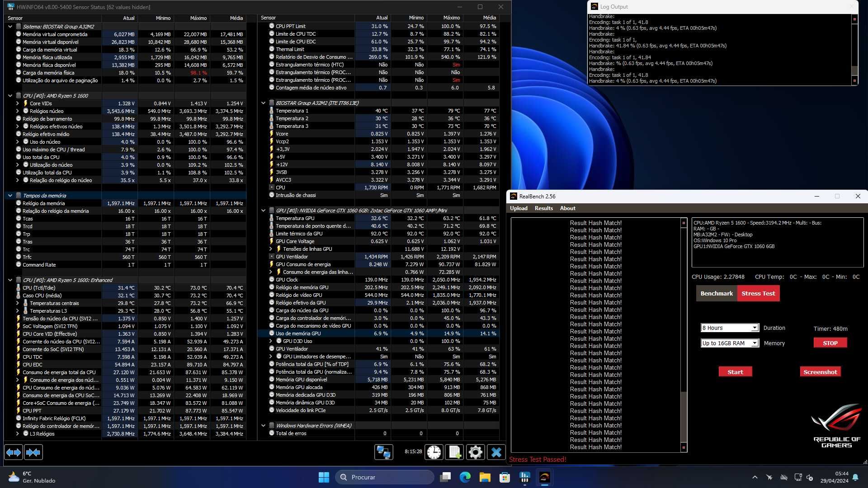Start logging with the sheet-plus icon

click(x=454, y=452)
